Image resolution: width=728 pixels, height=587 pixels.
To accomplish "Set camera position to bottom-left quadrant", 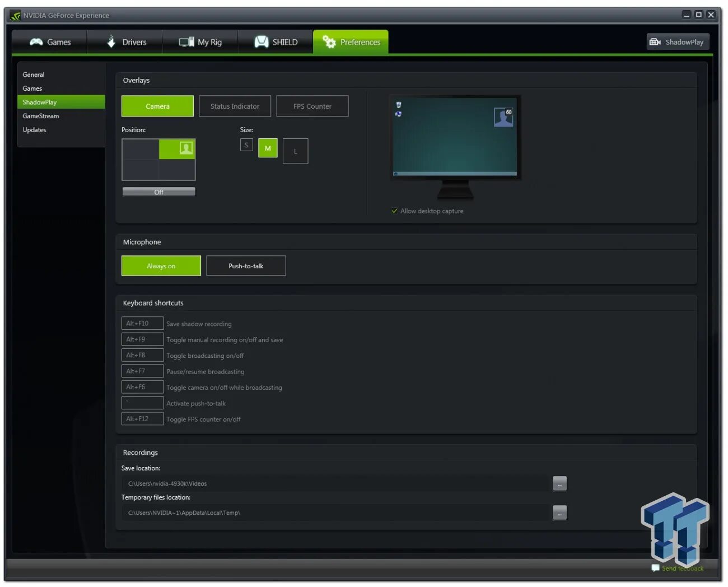I will [x=141, y=170].
